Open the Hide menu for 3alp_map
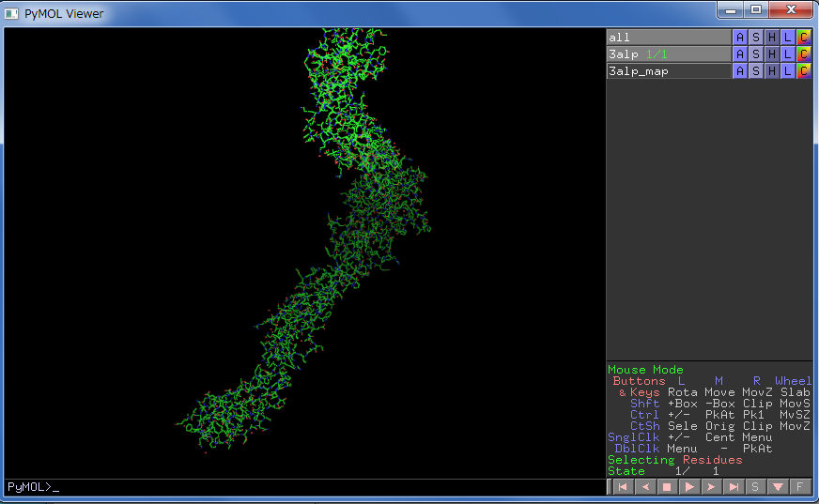819x504 pixels. point(772,71)
